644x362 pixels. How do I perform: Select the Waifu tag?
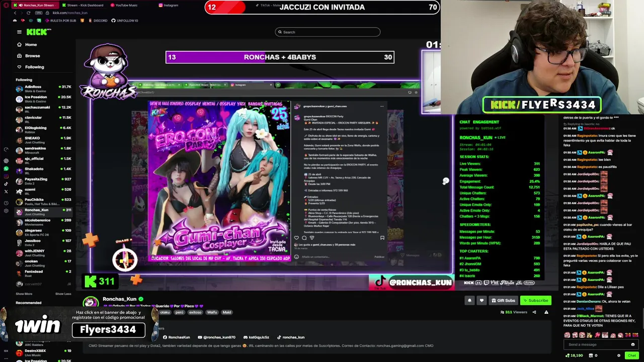212,312
